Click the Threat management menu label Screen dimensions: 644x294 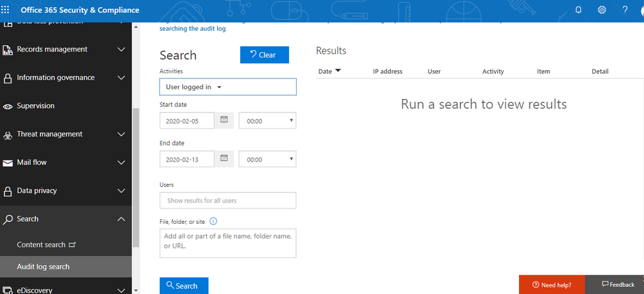tap(50, 134)
